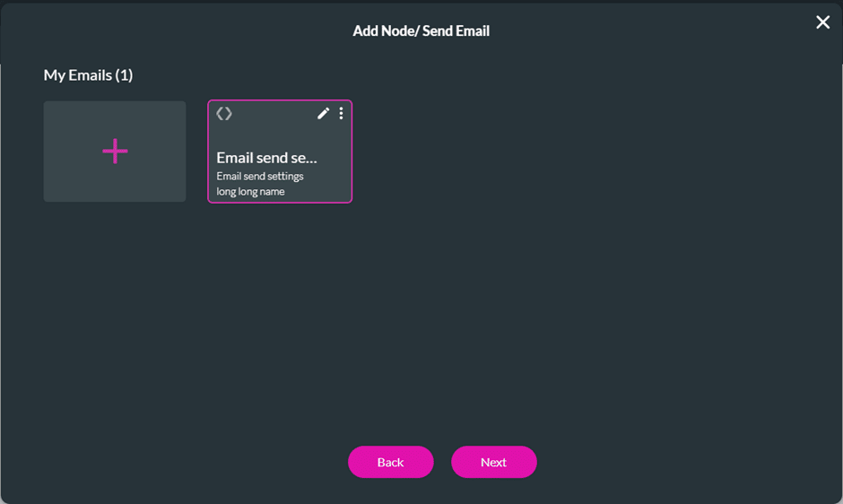Select the empty new-email tile
The image size is (843, 504).
pos(115,152)
